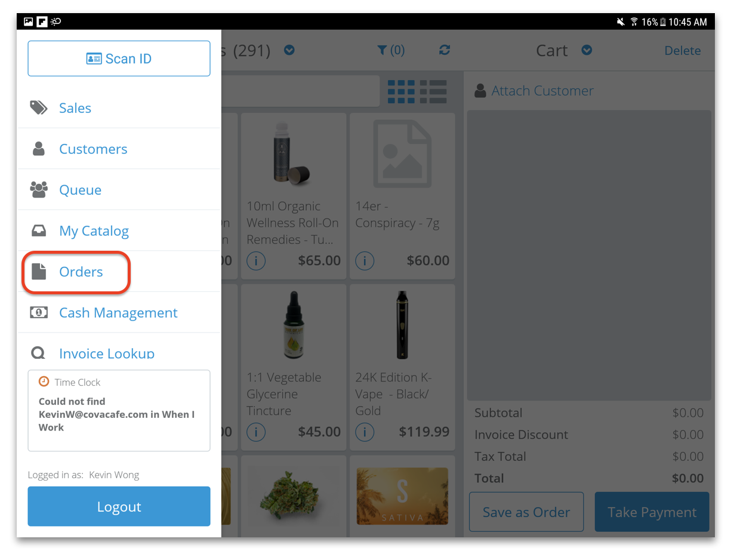Expand the Cart dropdown arrow
This screenshot has width=734, height=560.
[587, 50]
